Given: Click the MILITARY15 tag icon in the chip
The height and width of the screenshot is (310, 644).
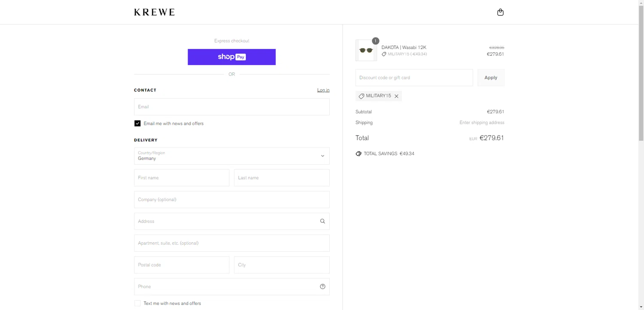Looking at the screenshot, I should pyautogui.click(x=361, y=96).
